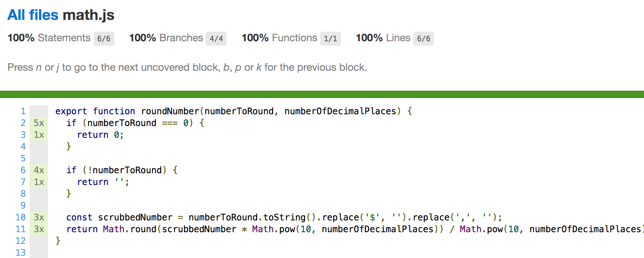Click the math.js file title
The image size is (644, 258).
89,15
